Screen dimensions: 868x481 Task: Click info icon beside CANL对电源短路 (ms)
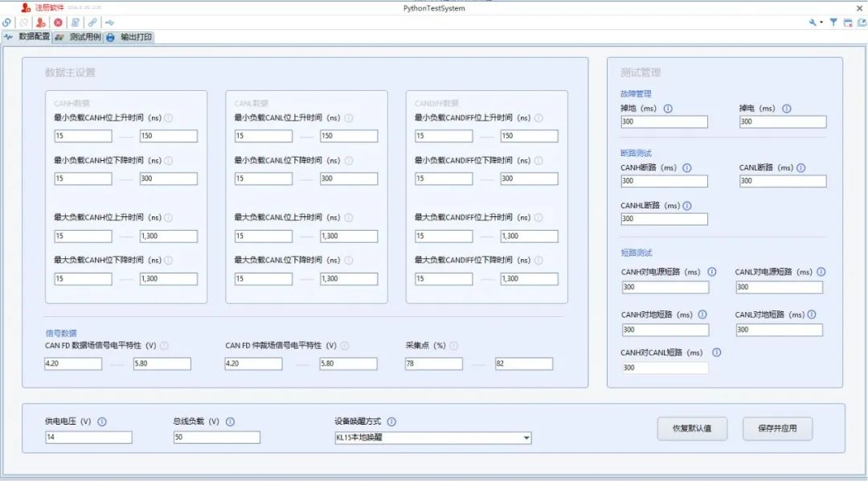coord(821,272)
